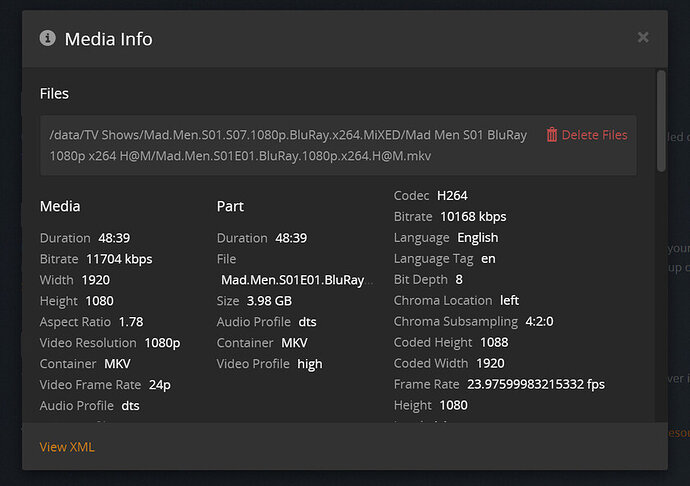Click the Bitrate value 10168 kbps
Screen dimensions: 690x486
point(473,217)
